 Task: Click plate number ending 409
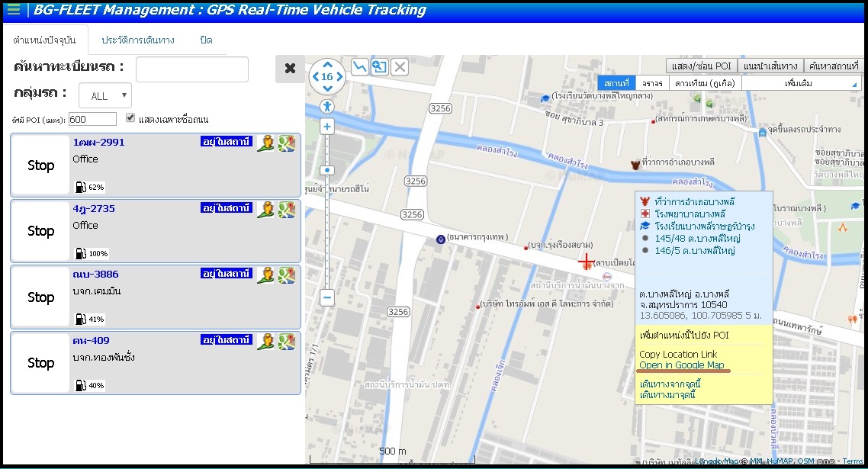pyautogui.click(x=91, y=341)
